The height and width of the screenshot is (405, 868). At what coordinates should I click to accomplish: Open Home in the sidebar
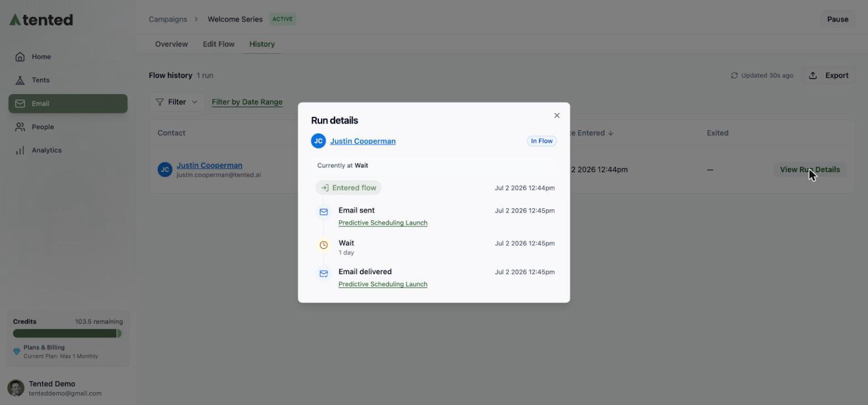[x=68, y=57]
